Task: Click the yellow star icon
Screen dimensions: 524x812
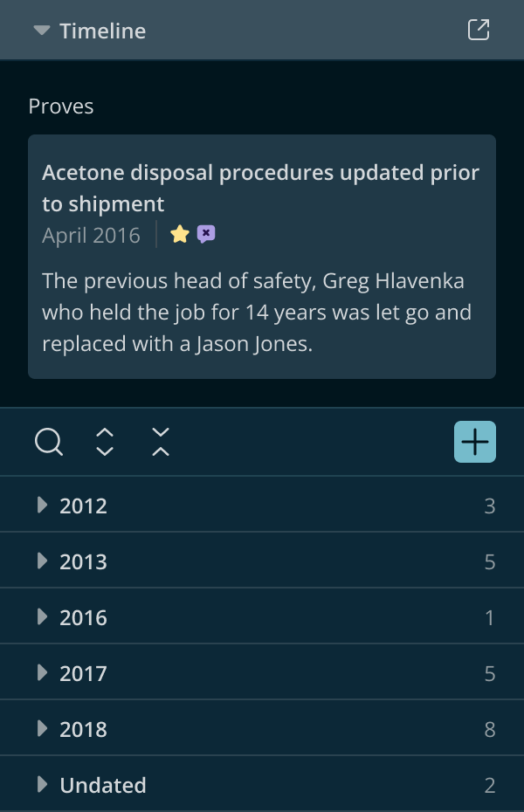Action: pyautogui.click(x=180, y=234)
